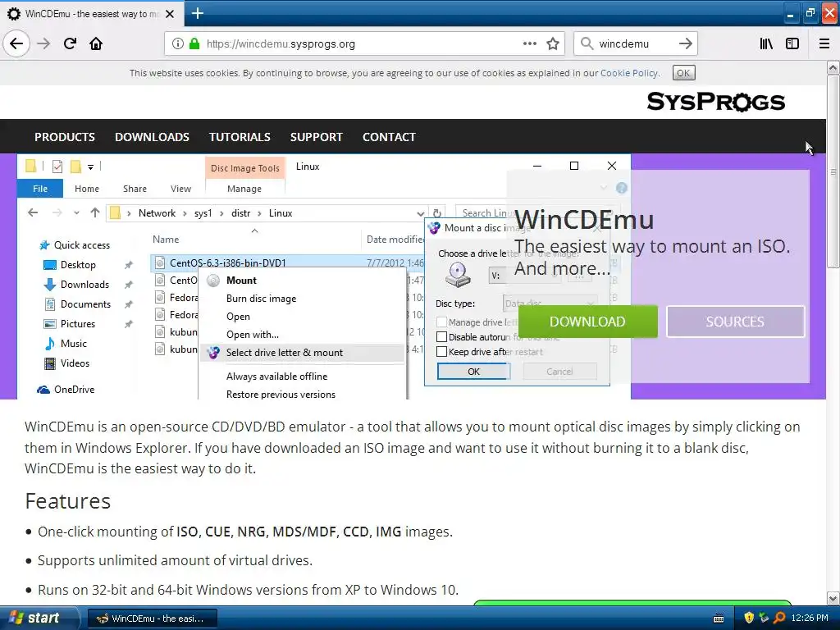Open the SUPPORT menu
Image resolution: width=840 pixels, height=630 pixels.
click(316, 137)
